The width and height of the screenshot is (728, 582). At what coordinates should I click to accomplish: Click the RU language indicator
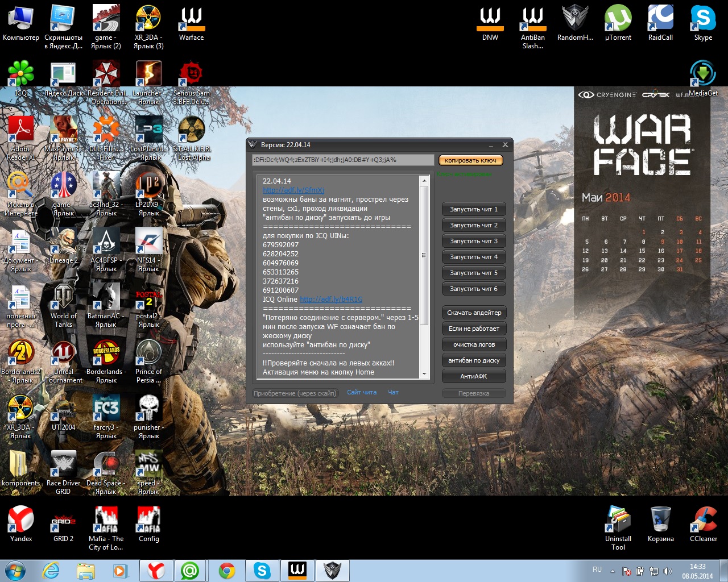click(x=597, y=569)
